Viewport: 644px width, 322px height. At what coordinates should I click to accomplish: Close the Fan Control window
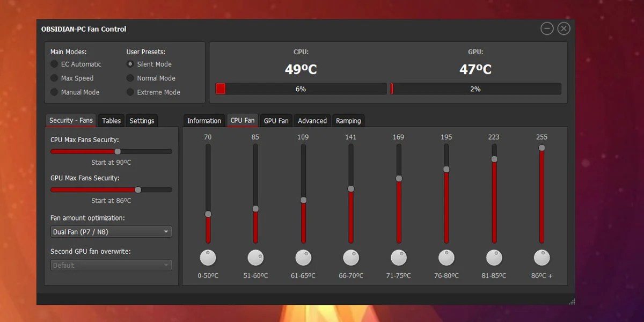[x=563, y=29]
